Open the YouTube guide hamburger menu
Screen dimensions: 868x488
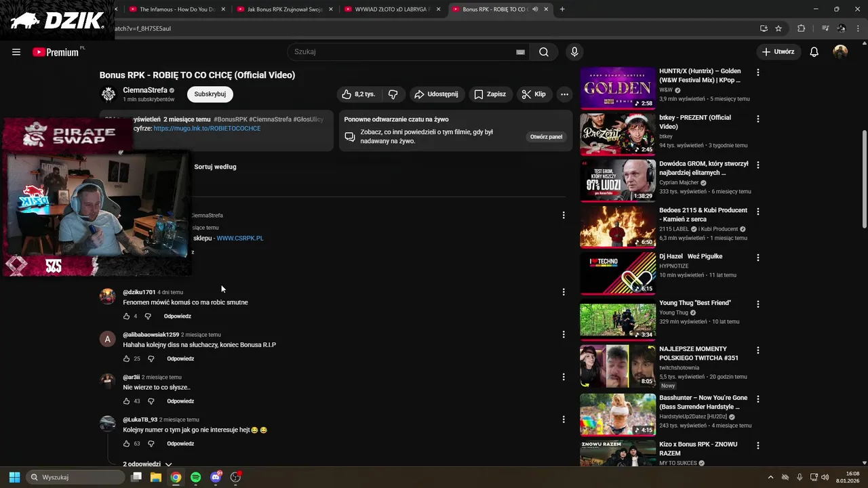[x=16, y=52]
